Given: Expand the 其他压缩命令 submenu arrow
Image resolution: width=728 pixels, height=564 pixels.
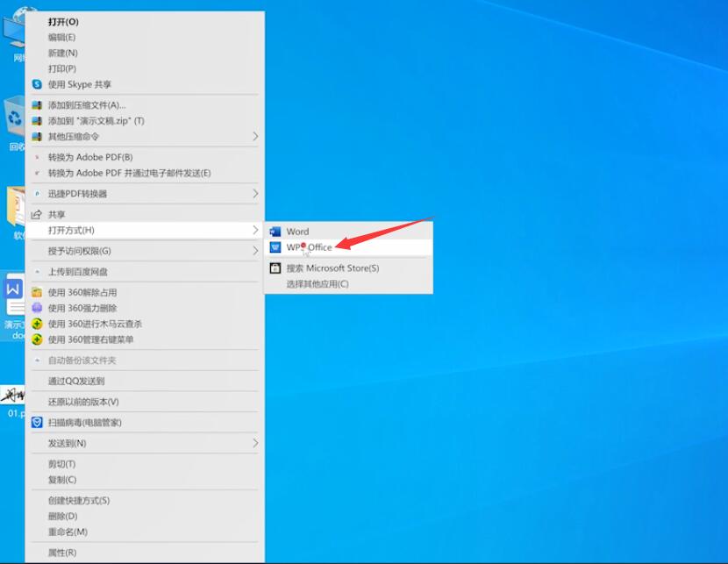Looking at the screenshot, I should [x=255, y=137].
